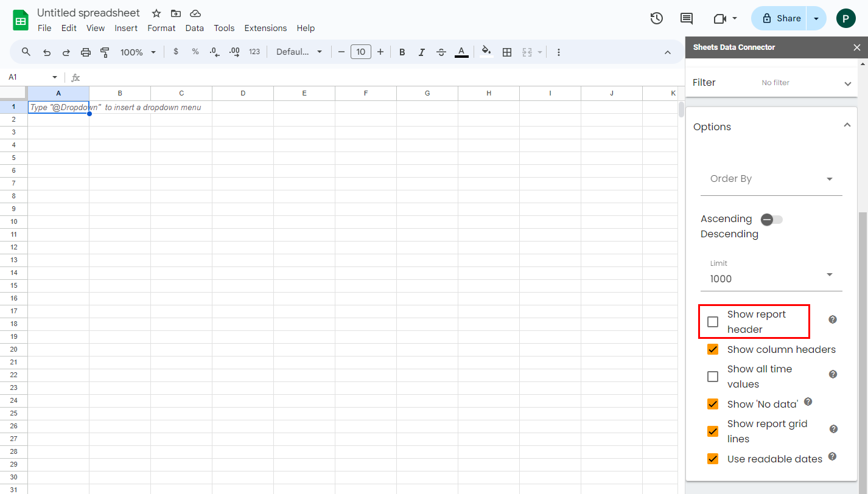This screenshot has height=494, width=868.
Task: Click the star icon to favorite spreadsheet
Action: coord(156,13)
